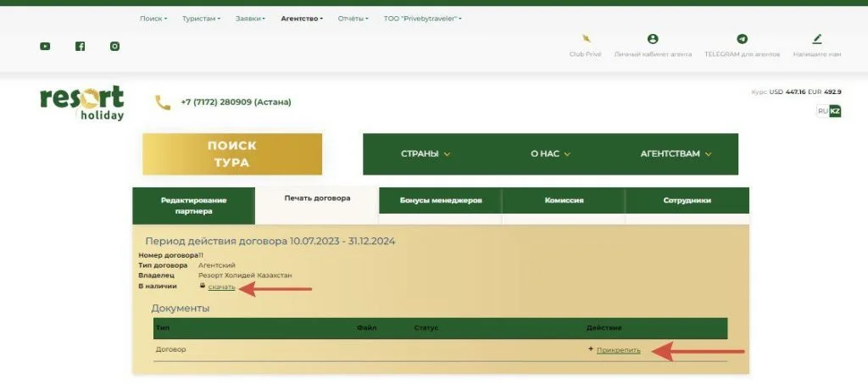868x384 pixels.
Task: Expand the Агентствам dropdown menu
Action: click(x=676, y=154)
